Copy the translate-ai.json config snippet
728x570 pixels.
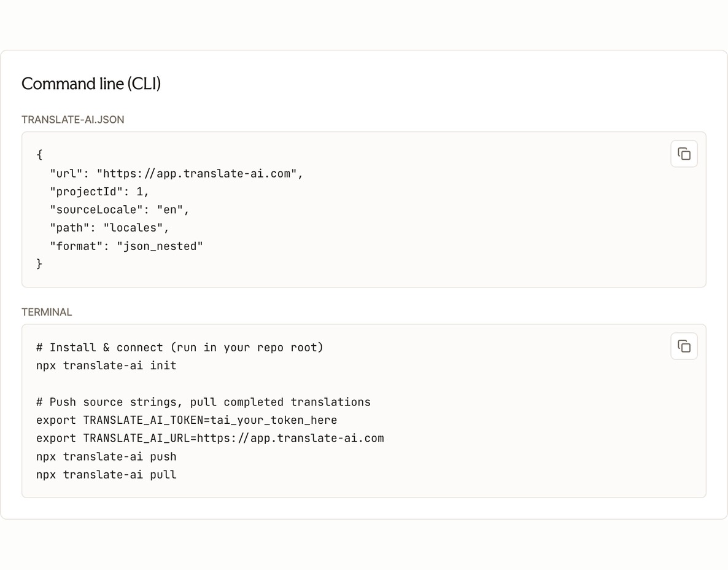684,154
